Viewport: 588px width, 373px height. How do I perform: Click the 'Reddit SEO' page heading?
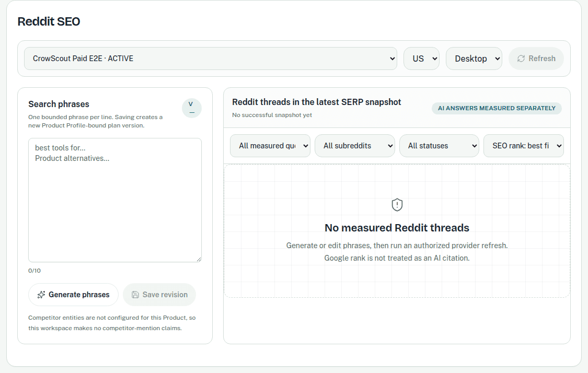49,21
